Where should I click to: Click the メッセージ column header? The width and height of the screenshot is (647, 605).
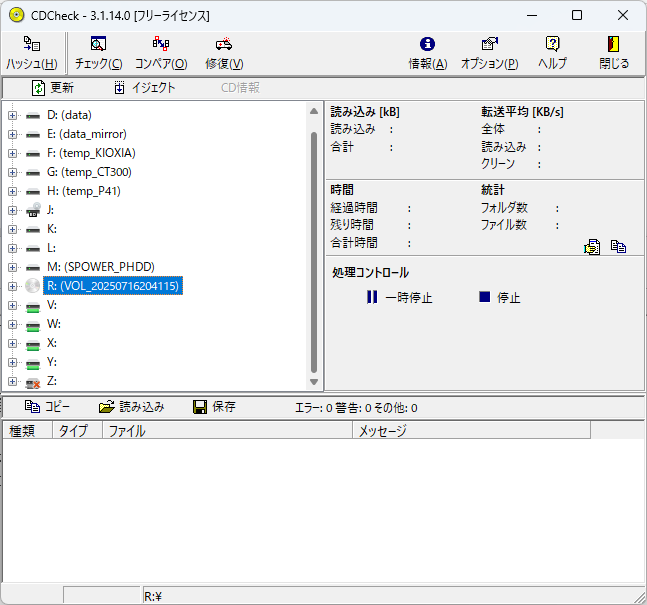470,431
